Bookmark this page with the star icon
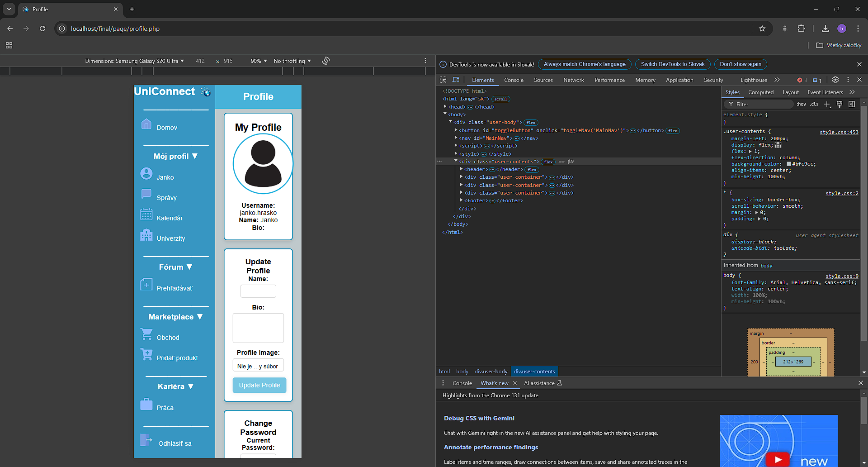Viewport: 868px width, 467px height. click(762, 29)
